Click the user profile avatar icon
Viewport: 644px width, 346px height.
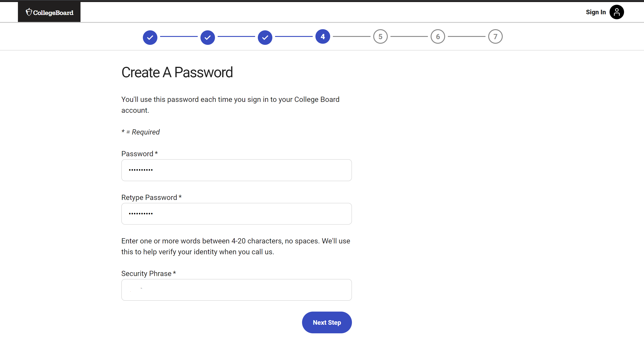coord(617,12)
